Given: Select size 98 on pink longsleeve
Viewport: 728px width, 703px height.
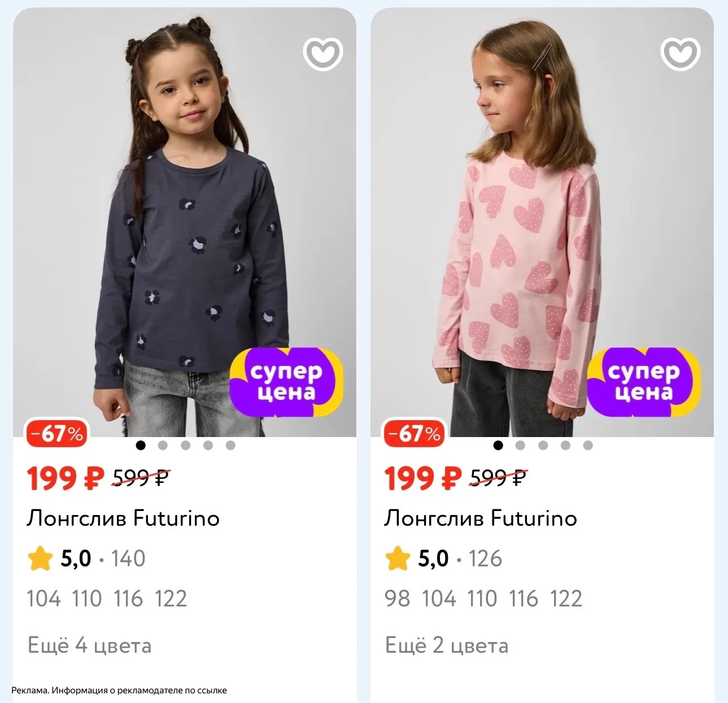Looking at the screenshot, I should coord(397,599).
